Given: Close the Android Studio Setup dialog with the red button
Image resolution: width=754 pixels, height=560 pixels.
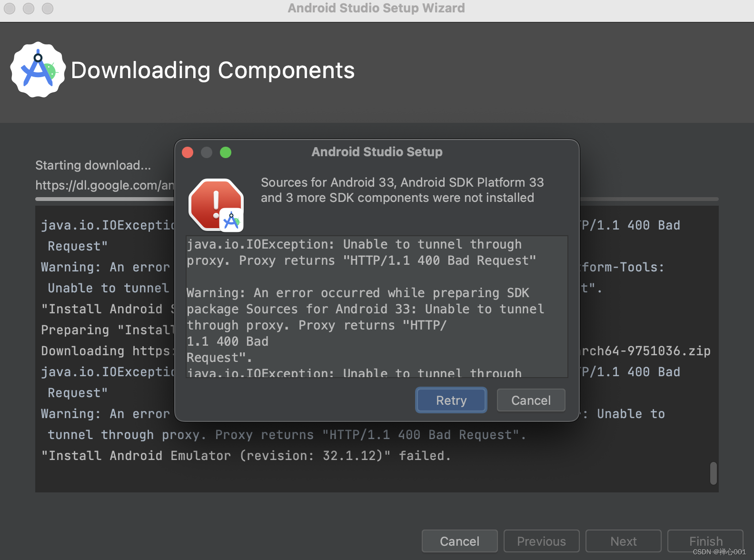Looking at the screenshot, I should 188,152.
